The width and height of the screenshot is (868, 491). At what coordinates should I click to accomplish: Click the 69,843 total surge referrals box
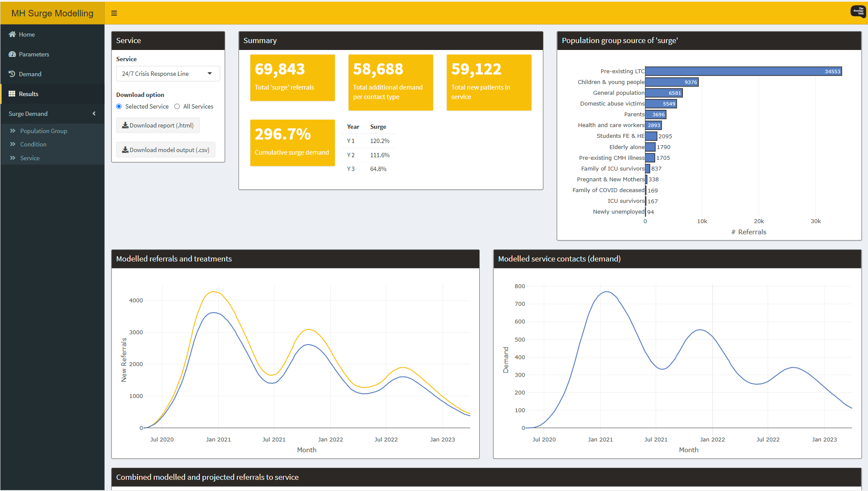click(292, 78)
